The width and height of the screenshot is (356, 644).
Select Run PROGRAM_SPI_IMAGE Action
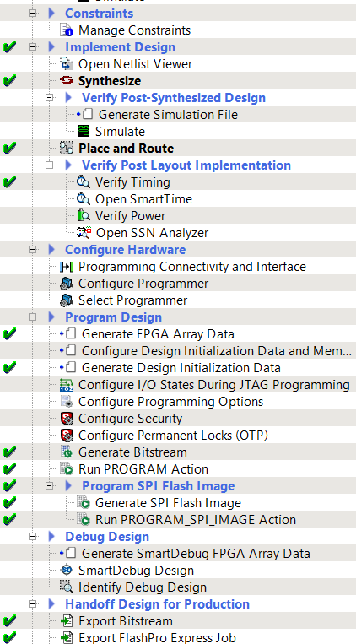tap(196, 520)
